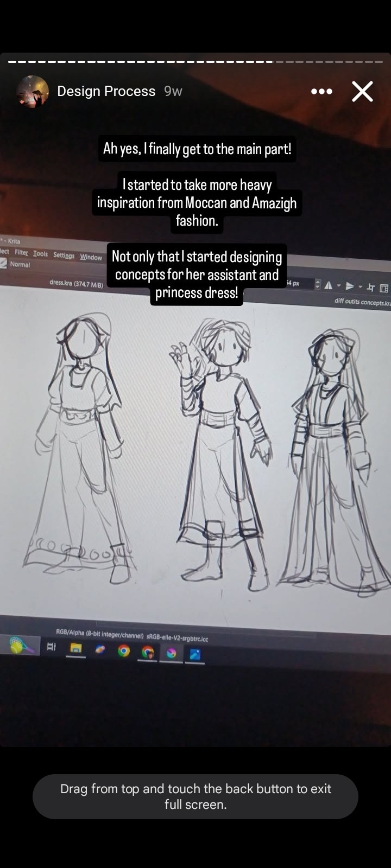Open the Design Process highlight title
Viewport: 391px width, 868px height.
106,91
